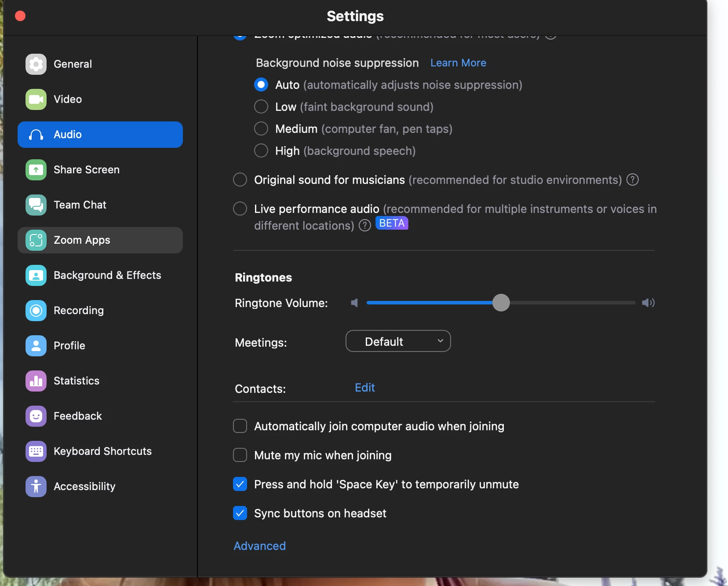Open the Meetings ringtone dropdown

point(398,341)
